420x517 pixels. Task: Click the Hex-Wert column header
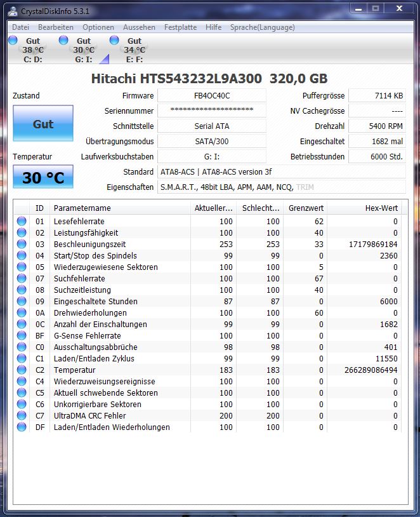click(364, 208)
